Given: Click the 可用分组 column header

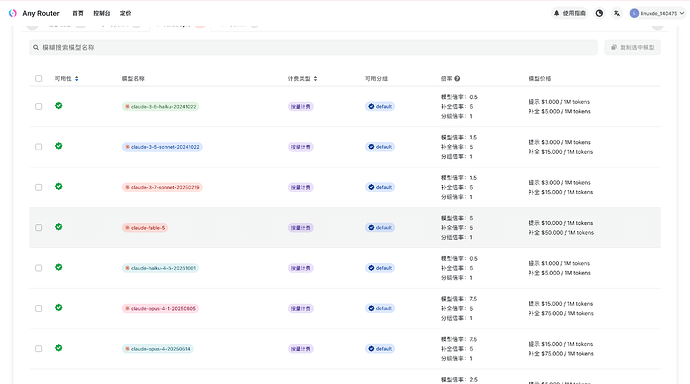Looking at the screenshot, I should [x=376, y=78].
